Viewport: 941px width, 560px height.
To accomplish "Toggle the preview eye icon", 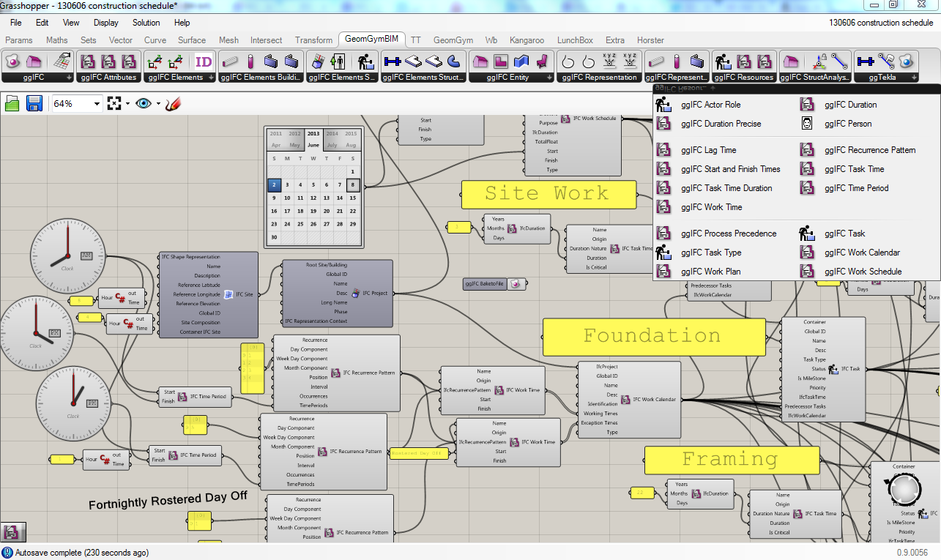I will (x=143, y=103).
